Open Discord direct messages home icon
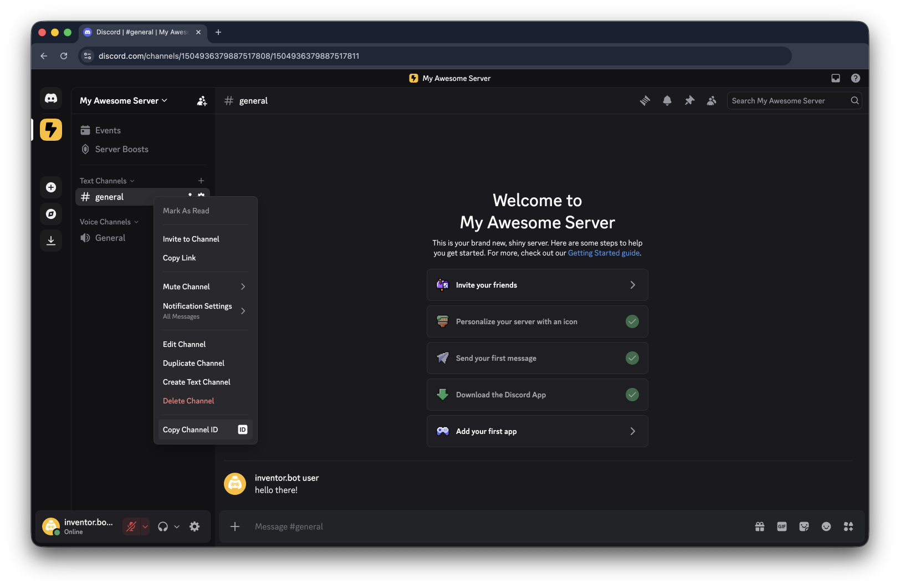The width and height of the screenshot is (900, 588). point(51,99)
